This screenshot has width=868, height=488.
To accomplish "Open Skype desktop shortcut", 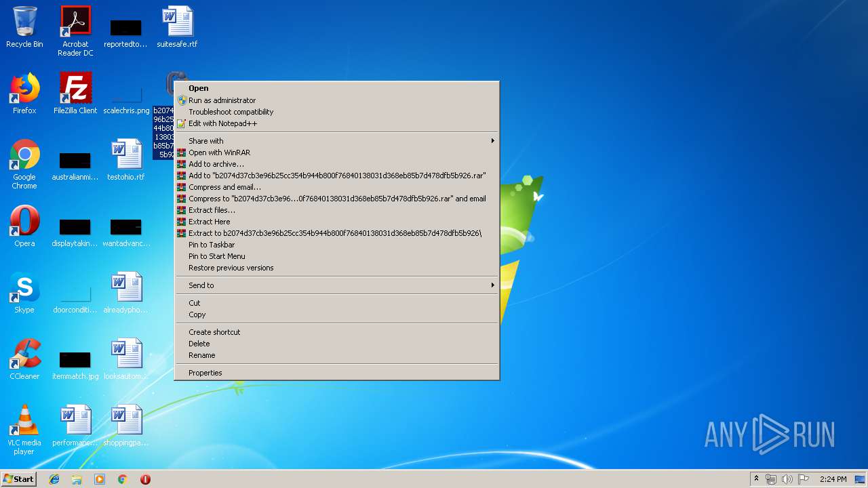I will (24, 293).
